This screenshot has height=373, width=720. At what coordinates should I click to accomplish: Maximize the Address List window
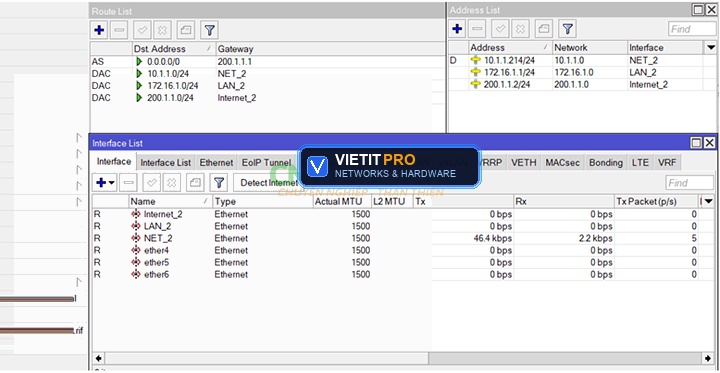(x=698, y=10)
